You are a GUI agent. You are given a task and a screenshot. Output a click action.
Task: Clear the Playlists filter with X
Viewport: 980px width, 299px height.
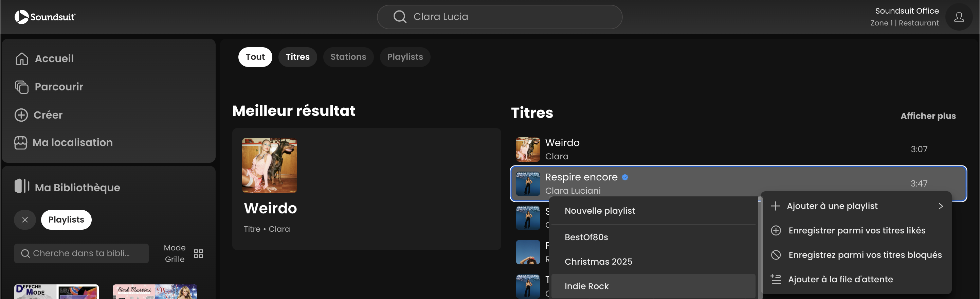click(25, 220)
